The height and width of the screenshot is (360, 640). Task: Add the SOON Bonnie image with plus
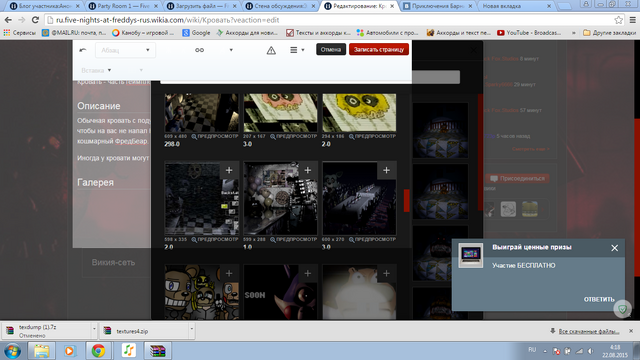(x=308, y=273)
